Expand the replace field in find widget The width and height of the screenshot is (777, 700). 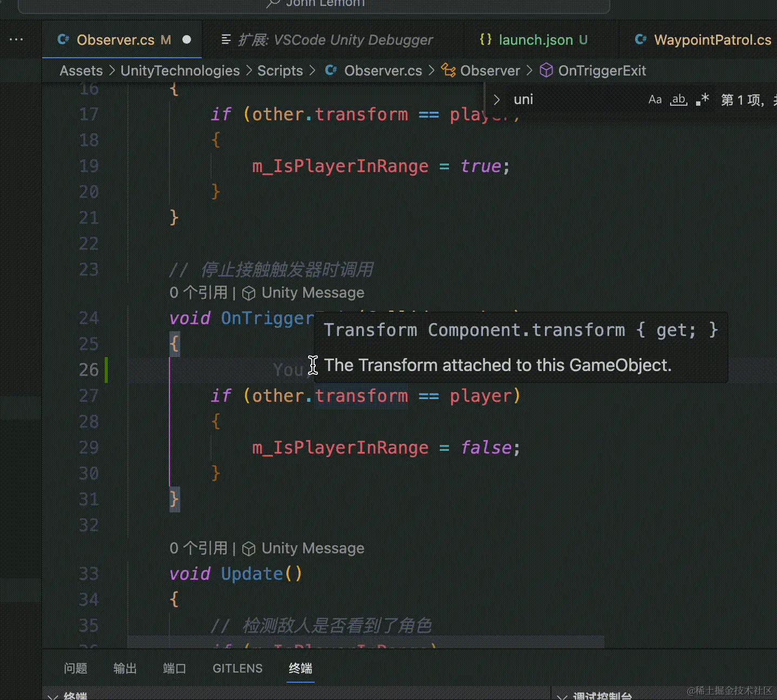[x=496, y=100]
